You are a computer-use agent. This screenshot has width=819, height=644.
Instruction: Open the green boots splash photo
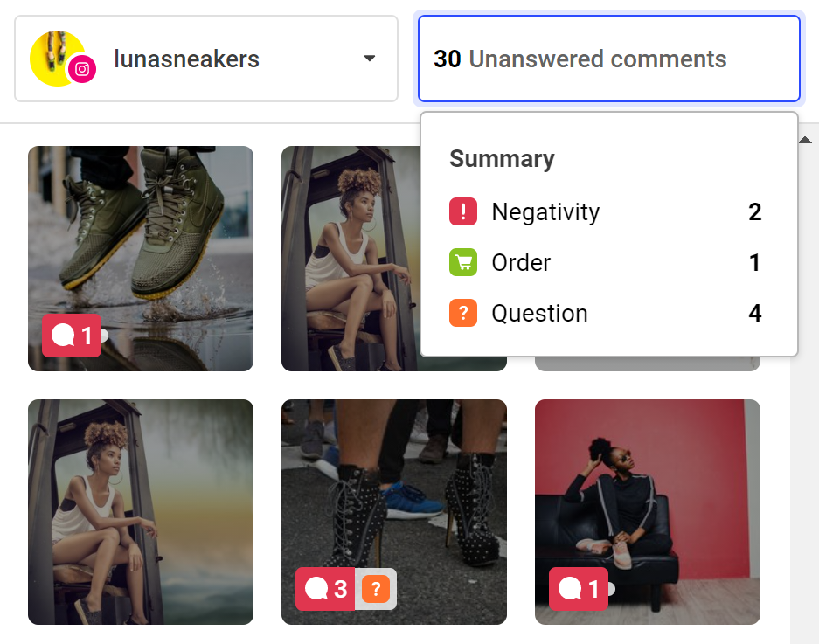[141, 259]
